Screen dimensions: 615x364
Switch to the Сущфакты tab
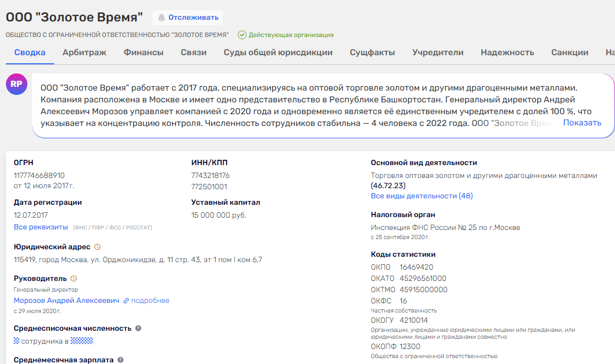click(372, 53)
